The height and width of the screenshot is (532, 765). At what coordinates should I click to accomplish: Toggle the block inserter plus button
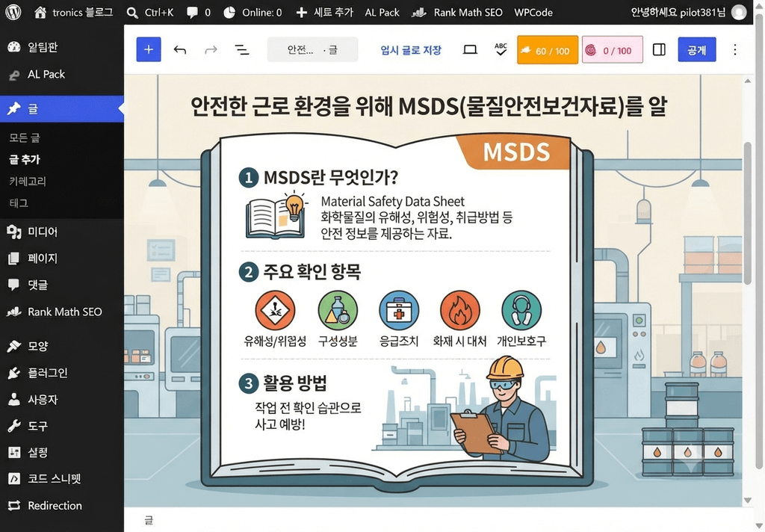click(149, 49)
